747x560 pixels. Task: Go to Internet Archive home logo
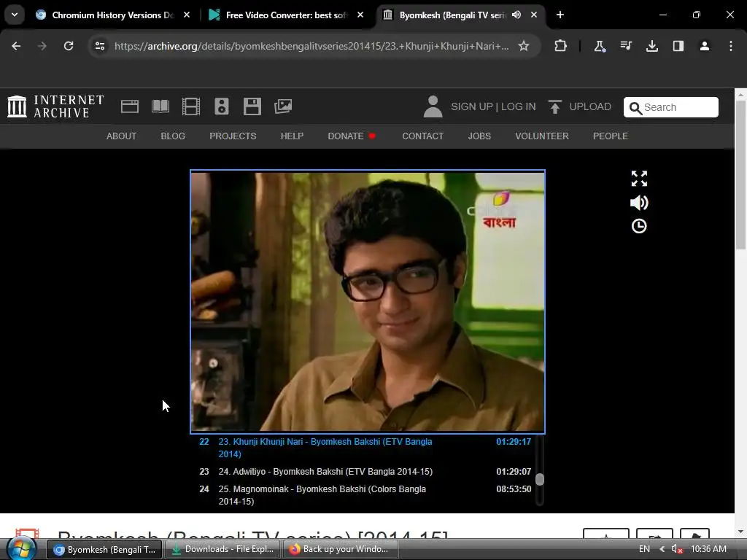pyautogui.click(x=55, y=106)
